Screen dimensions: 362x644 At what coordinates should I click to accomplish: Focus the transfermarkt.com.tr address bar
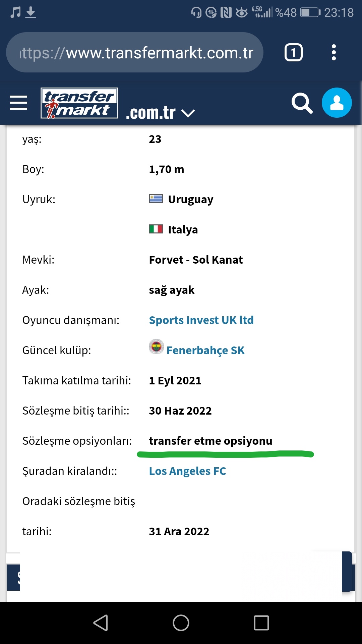(x=135, y=52)
